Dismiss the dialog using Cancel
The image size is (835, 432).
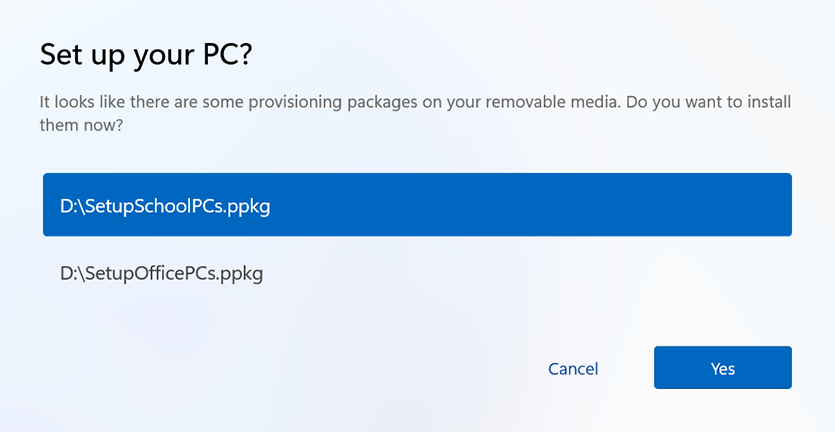[573, 369]
